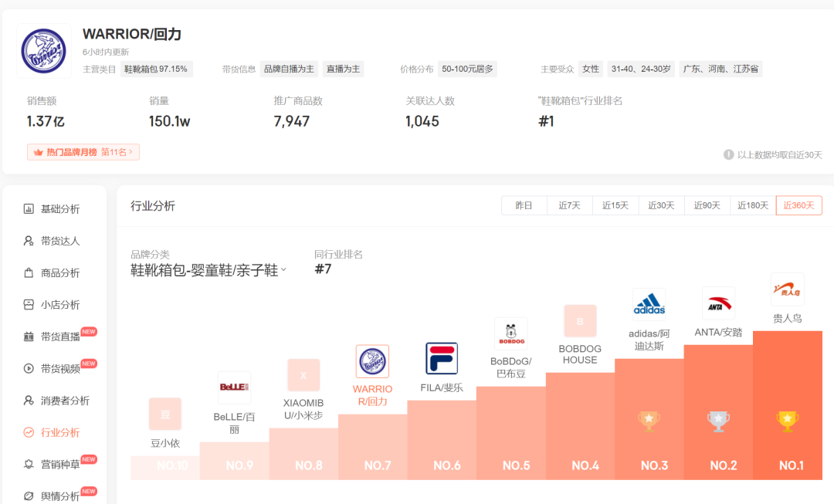
Task: Select the 行业分析 tab in the sidebar
Action: click(59, 432)
